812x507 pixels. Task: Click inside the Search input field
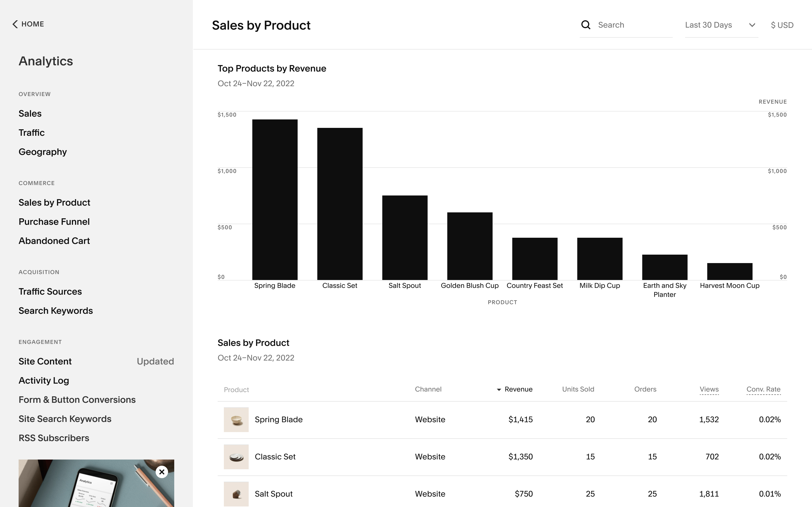pos(631,25)
